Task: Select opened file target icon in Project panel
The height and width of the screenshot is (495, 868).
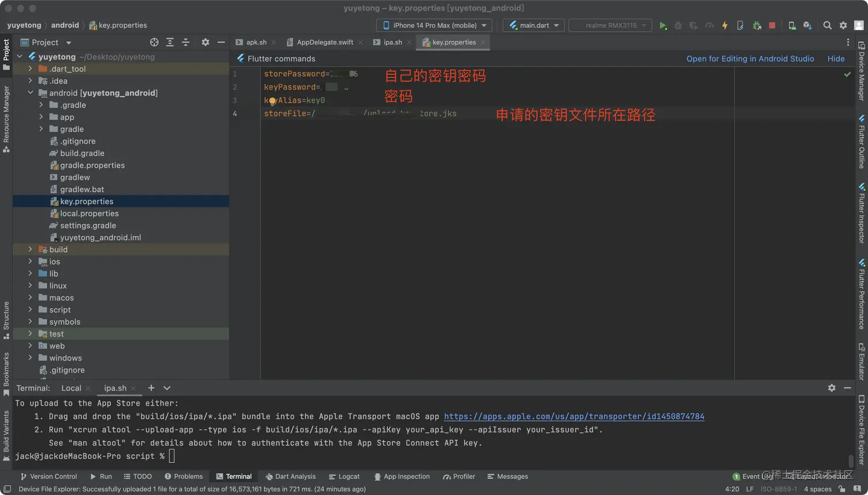Action: (x=154, y=42)
